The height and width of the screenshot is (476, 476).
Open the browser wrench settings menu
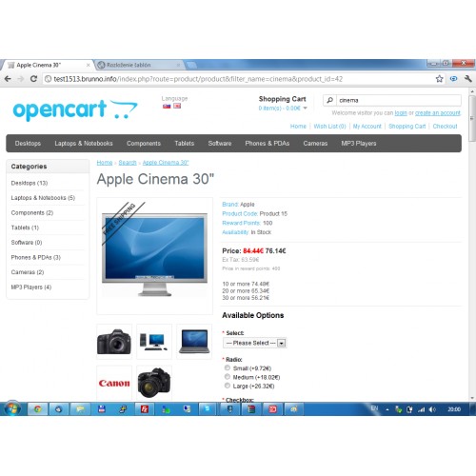(468, 79)
